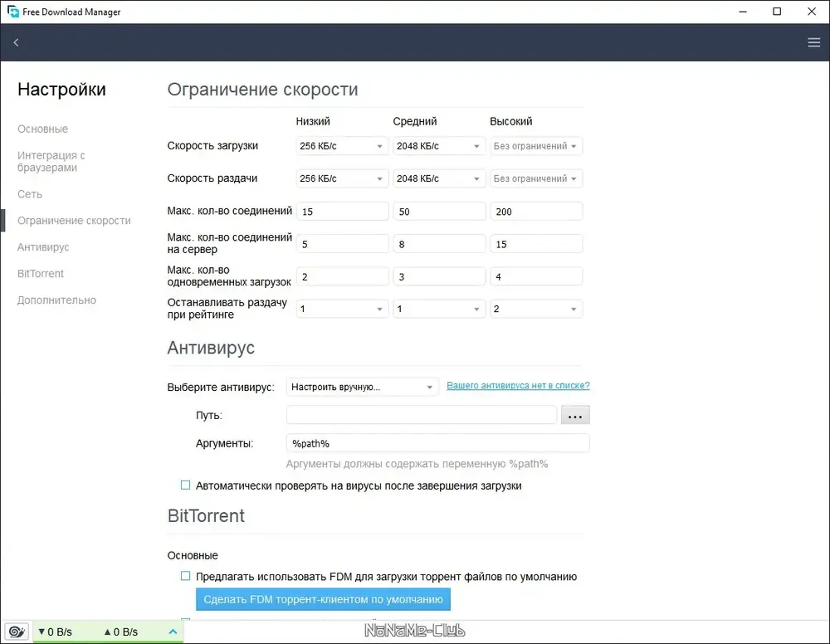Open the Основные settings section

click(43, 129)
